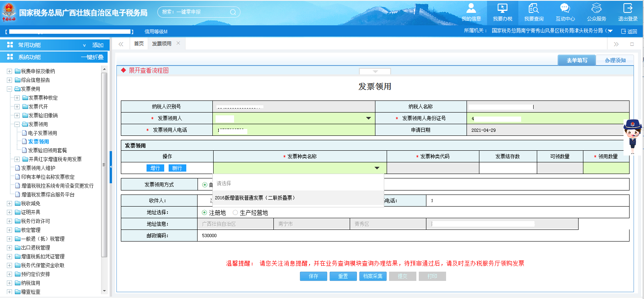Select the 注册地 radio button
644x299 pixels.
pyautogui.click(x=205, y=213)
